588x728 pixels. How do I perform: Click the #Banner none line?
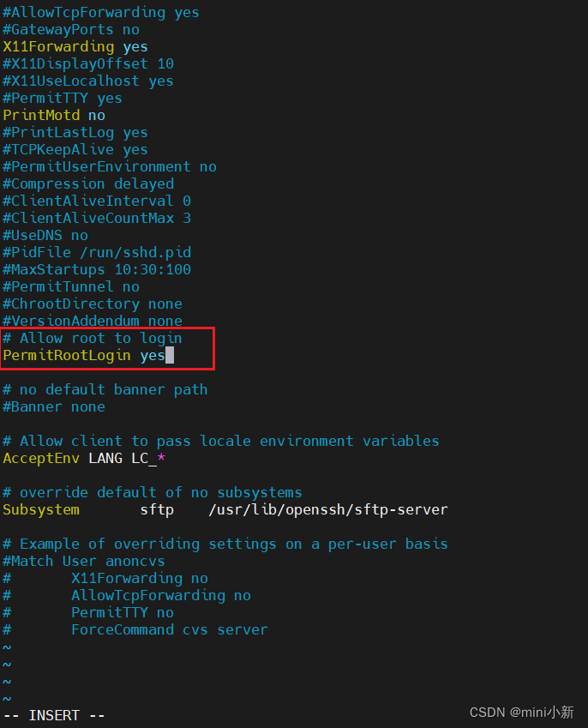54,407
